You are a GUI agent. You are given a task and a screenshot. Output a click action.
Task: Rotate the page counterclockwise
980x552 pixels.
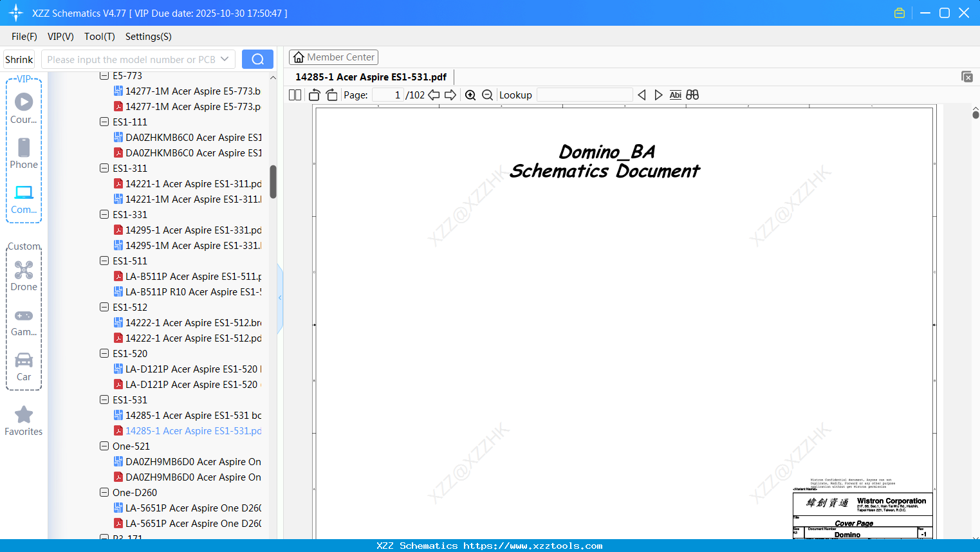315,95
